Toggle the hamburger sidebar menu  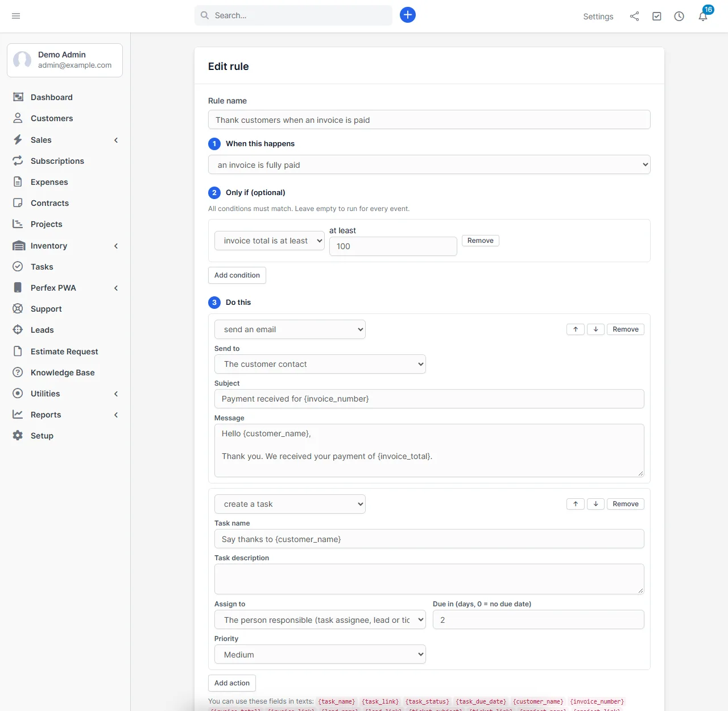(x=16, y=16)
